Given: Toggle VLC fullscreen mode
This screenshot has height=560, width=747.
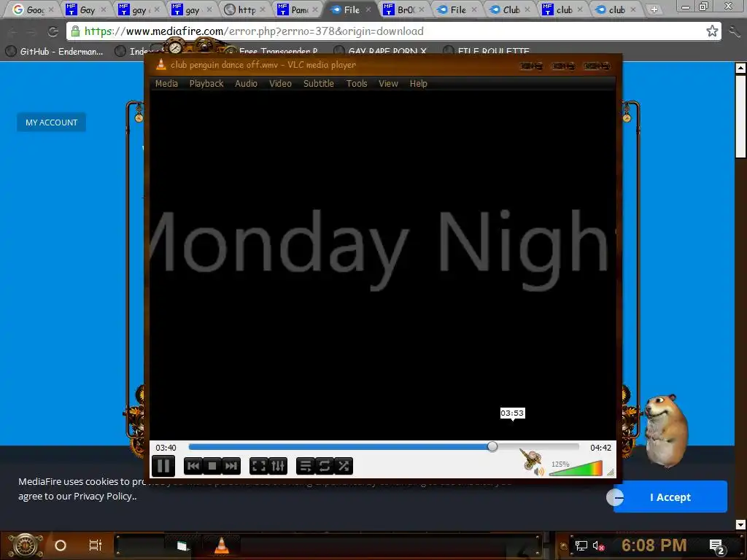Looking at the screenshot, I should pyautogui.click(x=259, y=466).
